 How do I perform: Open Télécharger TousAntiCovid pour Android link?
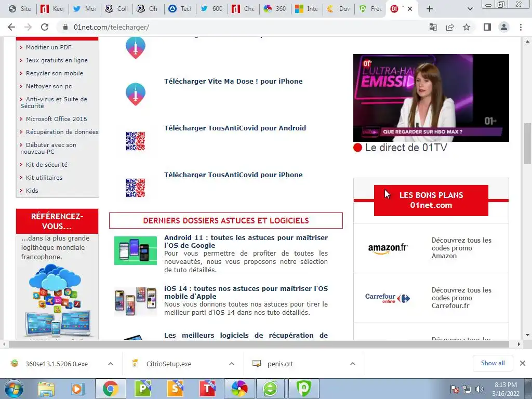click(x=235, y=128)
